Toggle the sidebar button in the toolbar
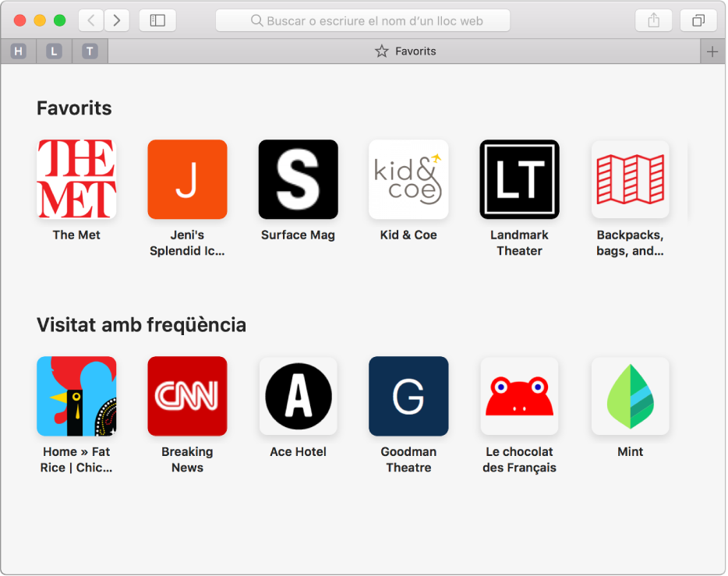Viewport: 728px width, 576px height. [x=157, y=20]
